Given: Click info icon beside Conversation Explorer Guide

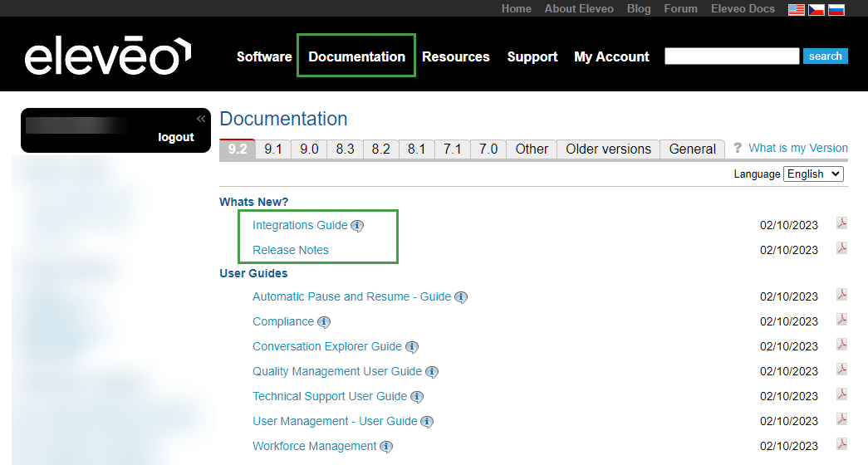Looking at the screenshot, I should 412,347.
